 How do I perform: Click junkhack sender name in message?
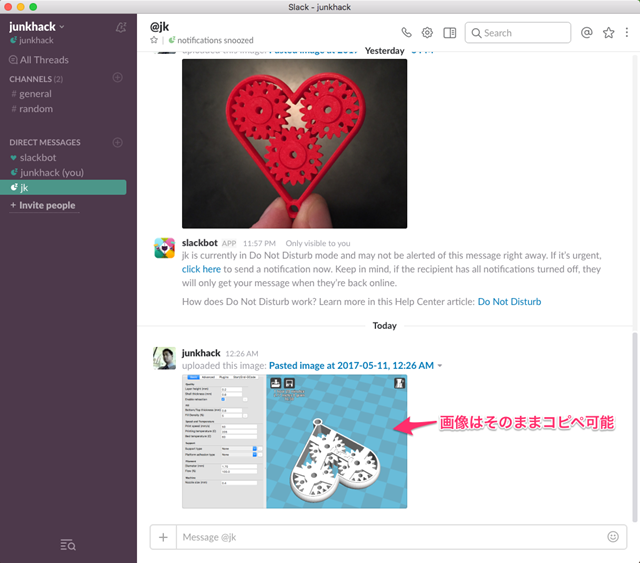point(201,353)
